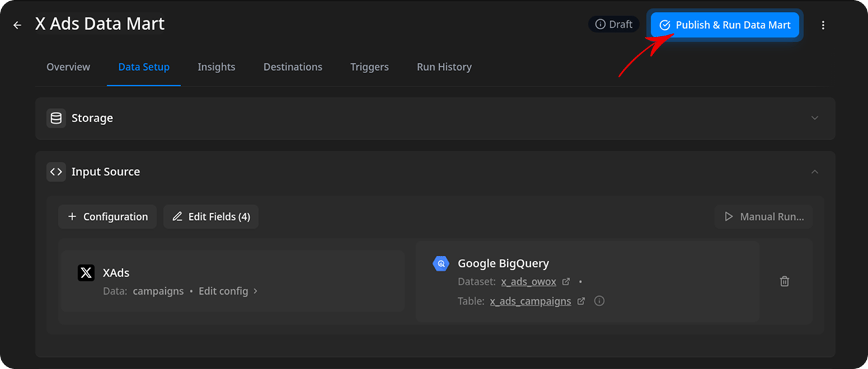The height and width of the screenshot is (369, 868).
Task: Click external link icon beside x_ads_campaigns
Action: pyautogui.click(x=581, y=301)
